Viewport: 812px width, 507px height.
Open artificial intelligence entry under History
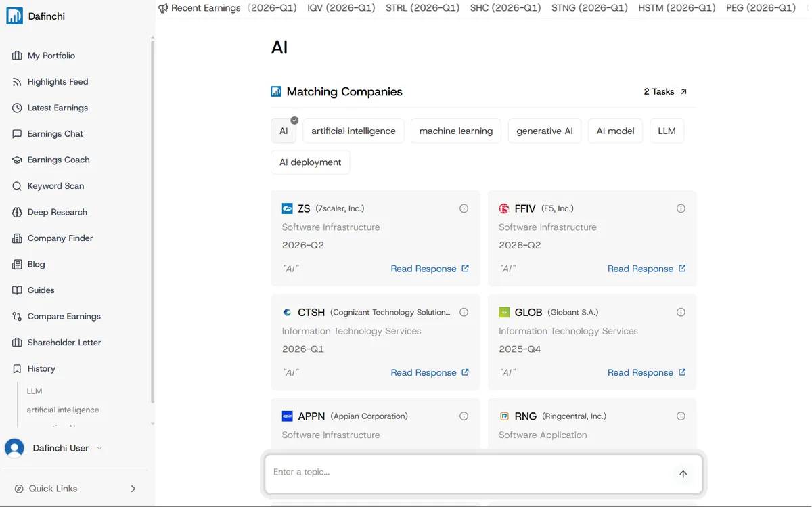[x=63, y=410]
